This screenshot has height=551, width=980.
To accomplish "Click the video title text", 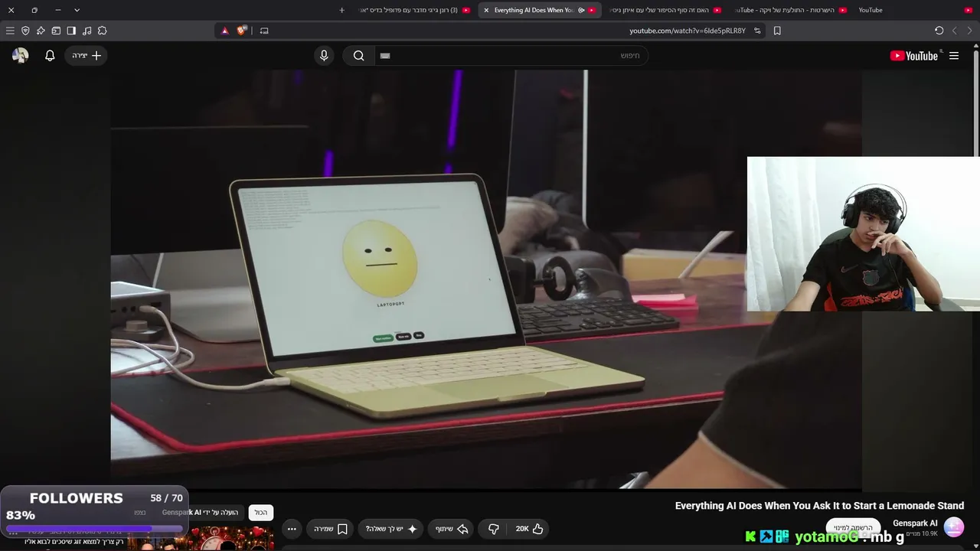I will coord(819,506).
